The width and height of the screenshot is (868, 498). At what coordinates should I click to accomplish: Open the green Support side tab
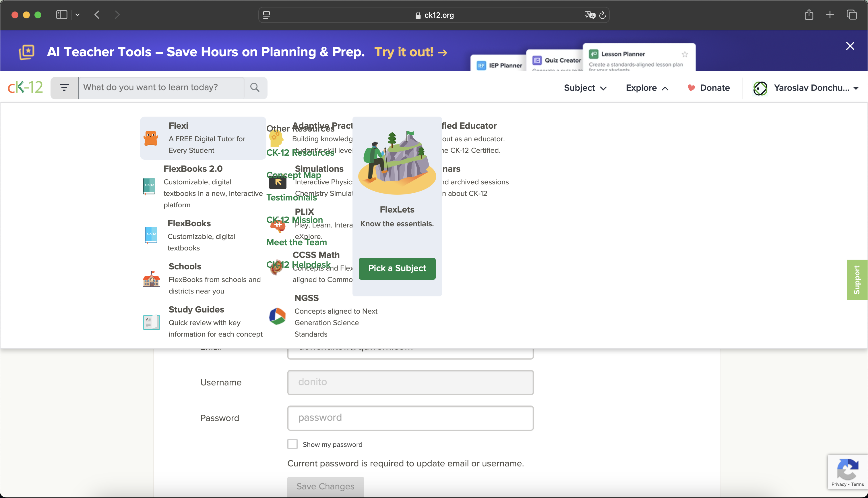click(x=857, y=279)
